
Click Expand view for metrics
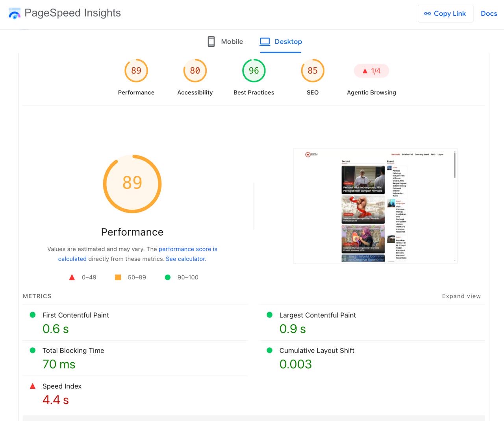[461, 296]
